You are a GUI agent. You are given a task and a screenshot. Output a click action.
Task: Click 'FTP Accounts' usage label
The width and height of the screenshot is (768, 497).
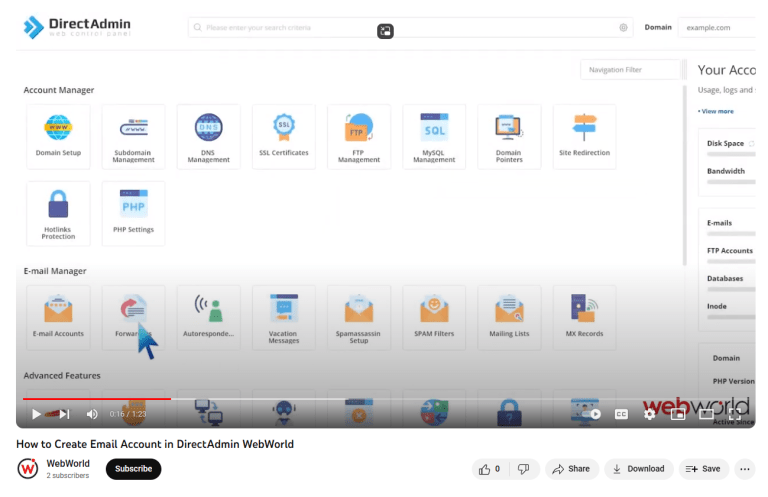pyautogui.click(x=730, y=251)
